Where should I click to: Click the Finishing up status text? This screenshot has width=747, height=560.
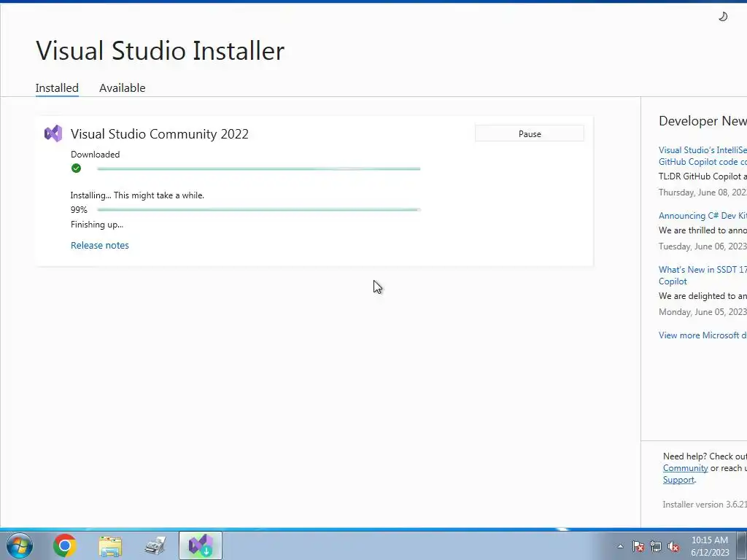(97, 225)
